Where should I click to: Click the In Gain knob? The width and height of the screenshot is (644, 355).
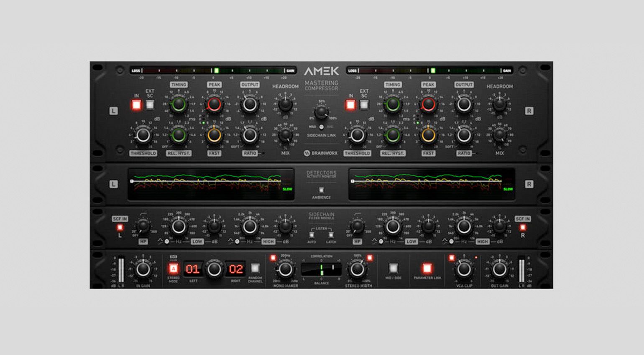click(143, 269)
